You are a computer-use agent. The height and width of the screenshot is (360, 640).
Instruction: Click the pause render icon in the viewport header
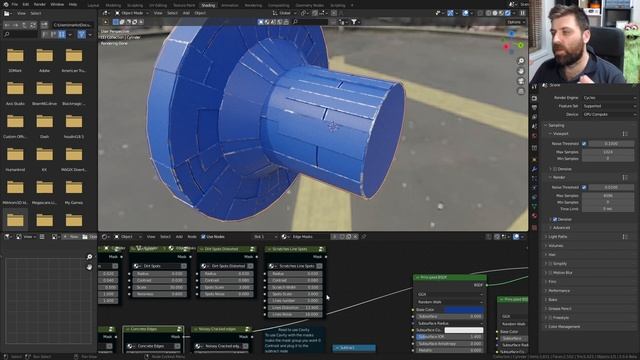(x=522, y=13)
